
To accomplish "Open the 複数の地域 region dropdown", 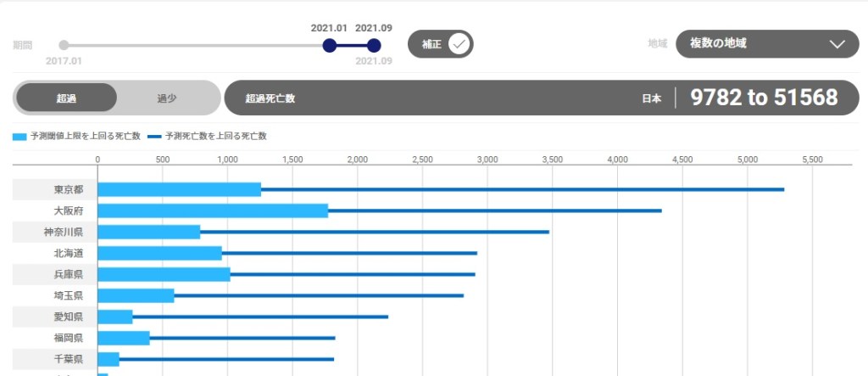I will 766,43.
